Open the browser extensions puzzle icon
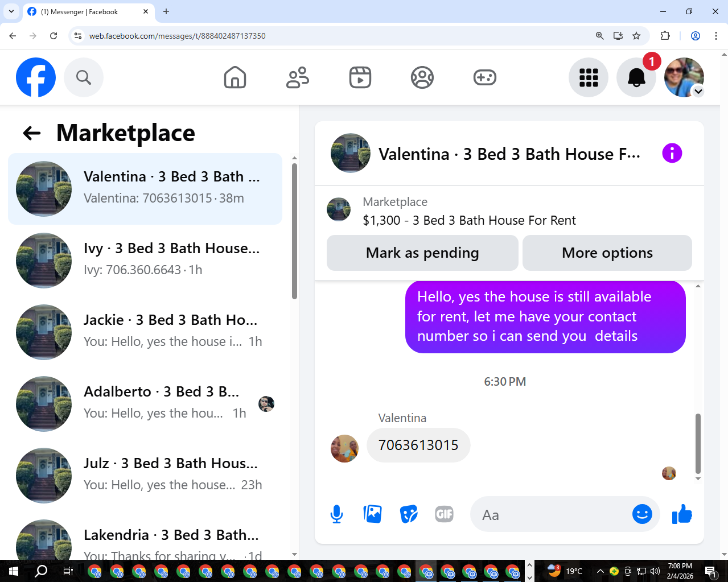 tap(665, 36)
